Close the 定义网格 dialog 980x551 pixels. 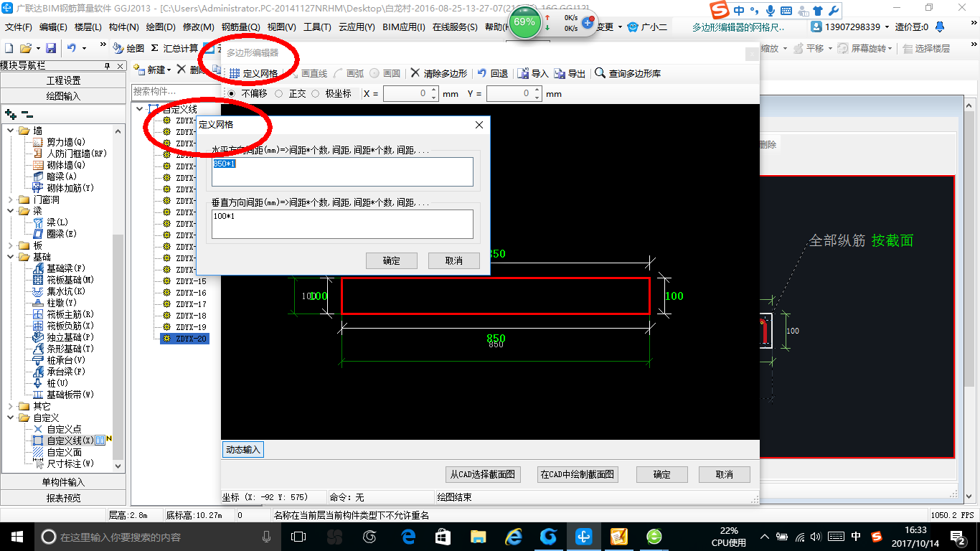coord(479,125)
